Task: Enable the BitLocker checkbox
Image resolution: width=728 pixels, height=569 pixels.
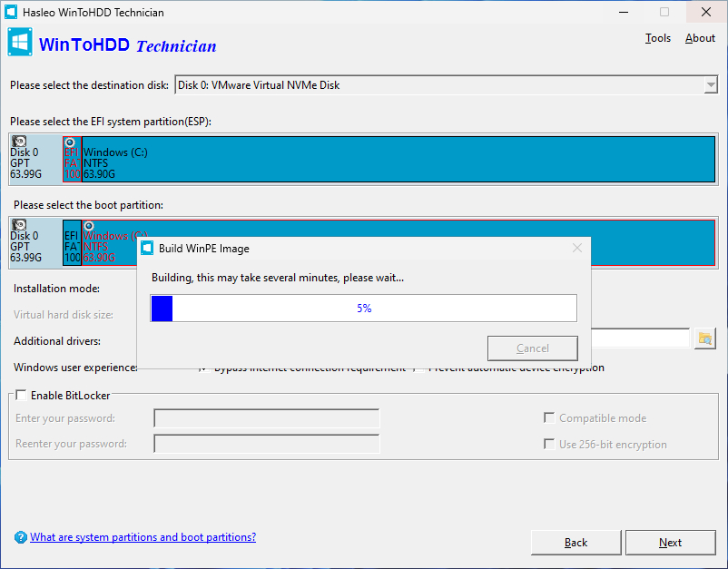Action: point(22,396)
